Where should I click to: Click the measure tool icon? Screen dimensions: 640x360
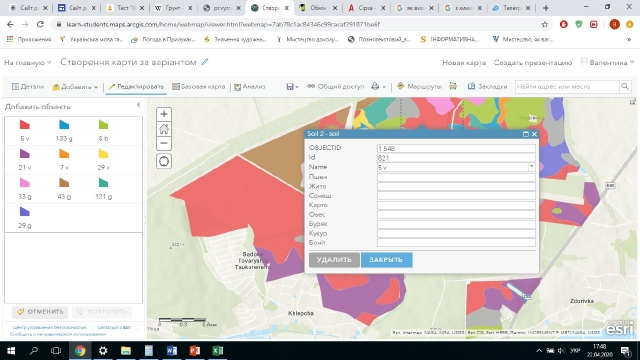point(453,86)
